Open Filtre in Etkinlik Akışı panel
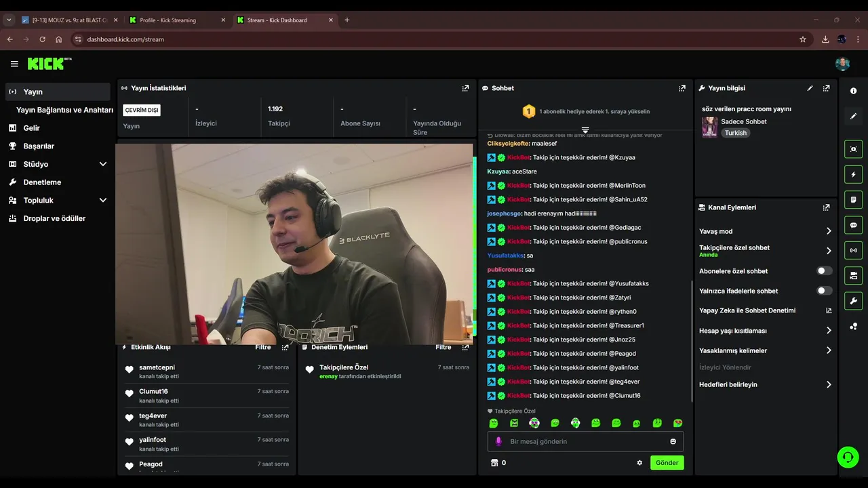Viewport: 868px width, 488px height. point(263,347)
